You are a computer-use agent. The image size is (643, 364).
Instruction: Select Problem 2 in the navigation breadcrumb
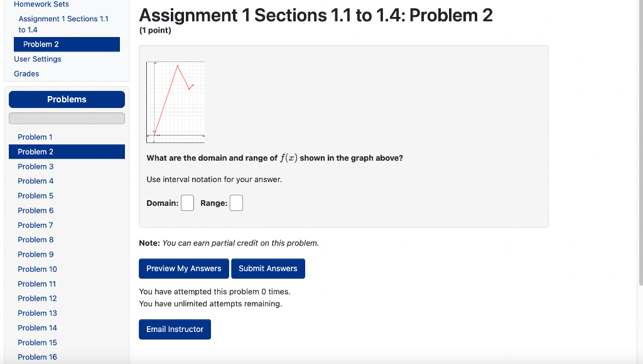(x=41, y=44)
